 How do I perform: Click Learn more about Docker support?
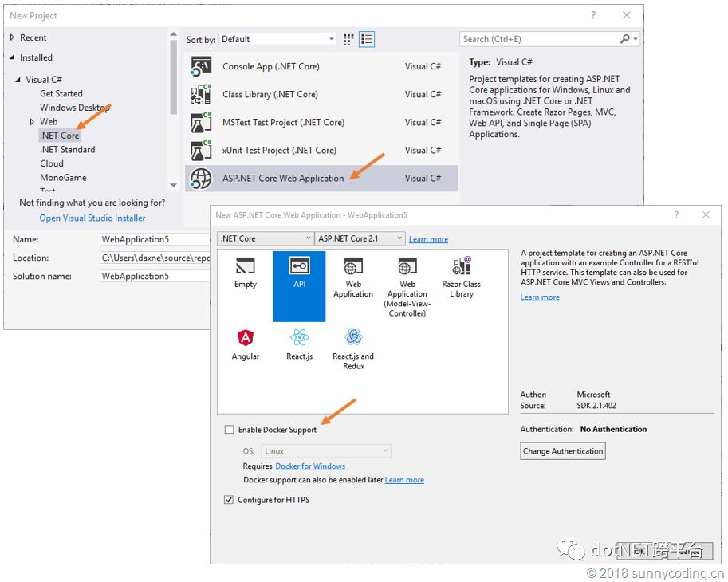(x=404, y=479)
